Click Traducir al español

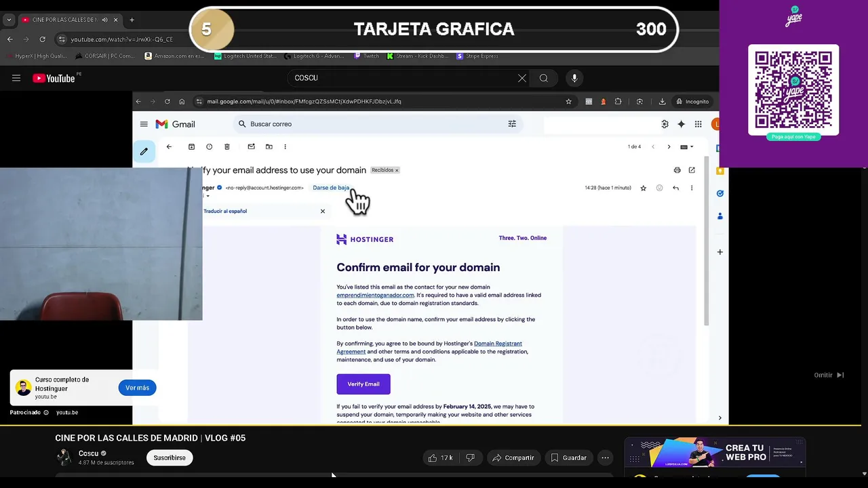pos(225,211)
